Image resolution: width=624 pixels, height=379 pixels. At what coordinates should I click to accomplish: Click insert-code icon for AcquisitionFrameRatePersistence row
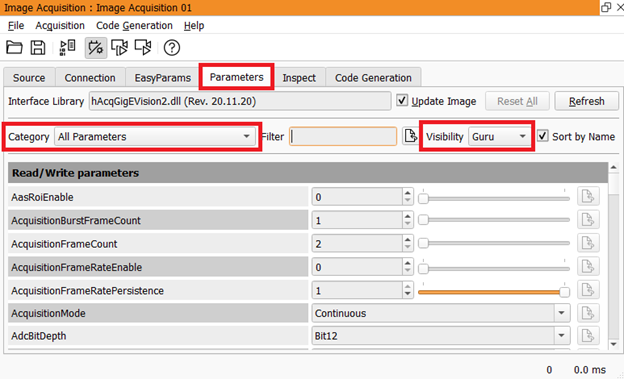tap(588, 291)
